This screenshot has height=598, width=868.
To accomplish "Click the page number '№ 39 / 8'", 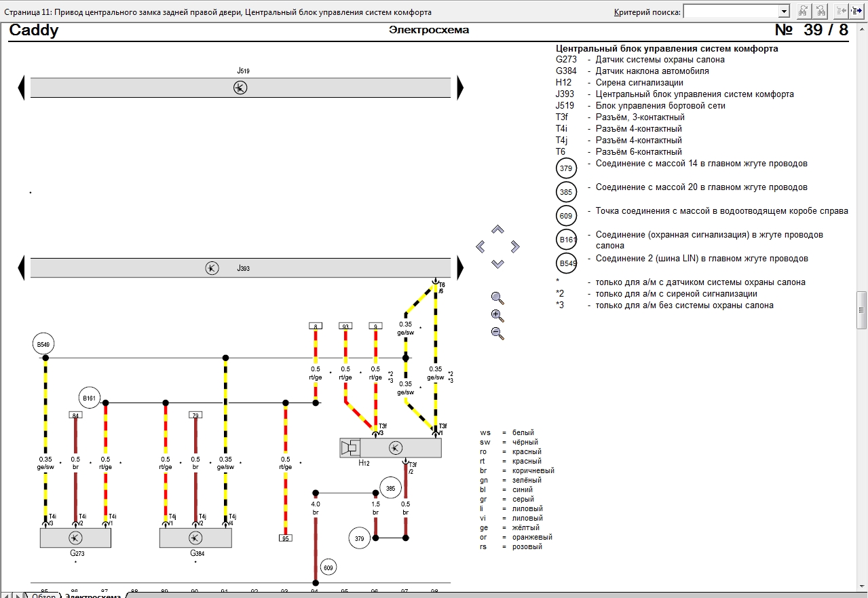I will pyautogui.click(x=812, y=31).
